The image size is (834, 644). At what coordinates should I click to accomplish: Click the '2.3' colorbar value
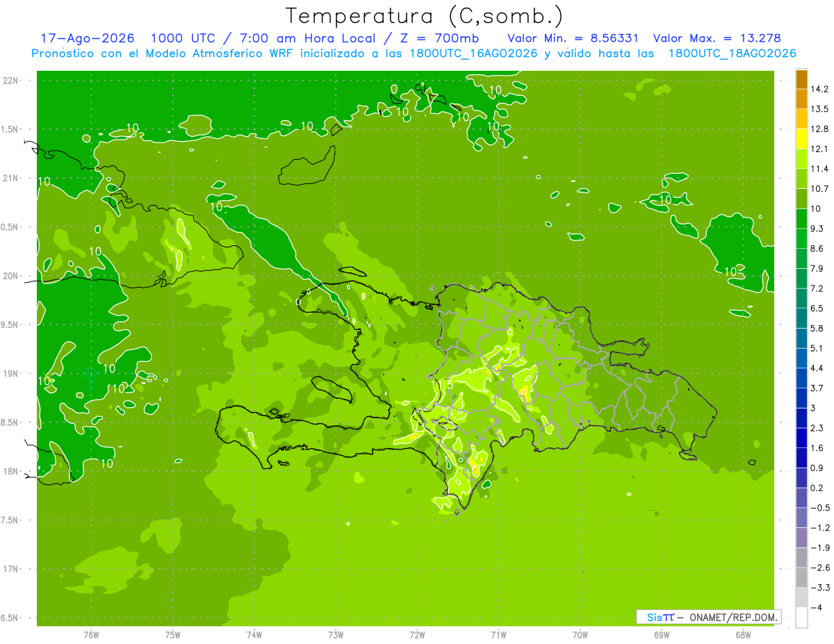coord(817,428)
